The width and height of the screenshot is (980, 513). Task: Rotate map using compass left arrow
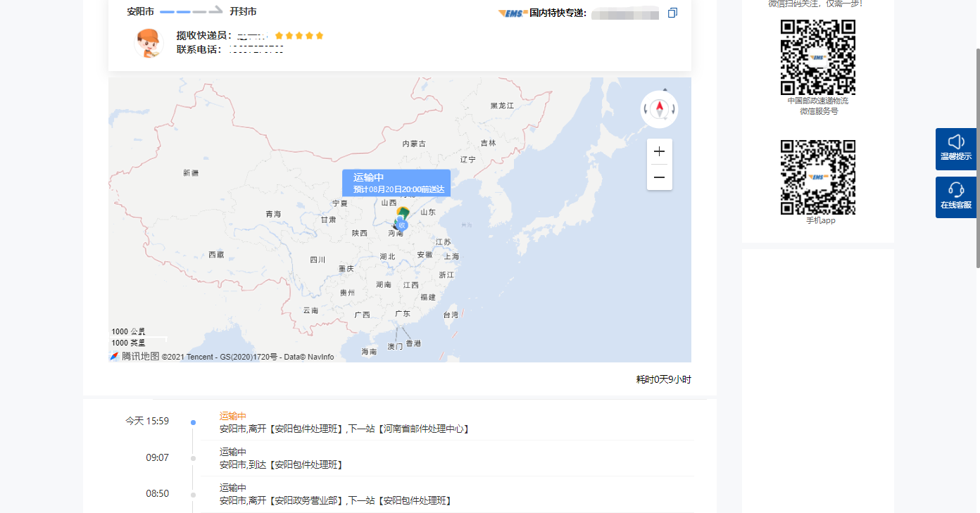(x=646, y=109)
